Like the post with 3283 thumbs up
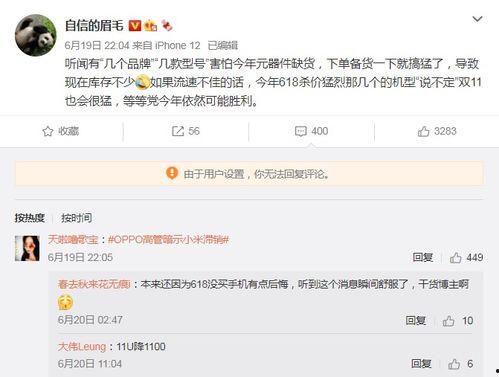This screenshot has width=499, height=377. 437,131
